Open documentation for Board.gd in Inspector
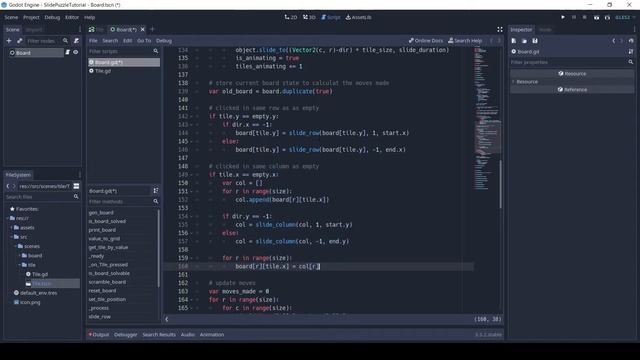This screenshot has height=360, width=640. 631,51
